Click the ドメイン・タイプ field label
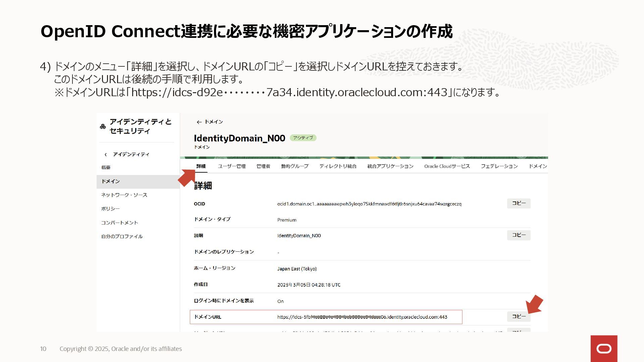Image resolution: width=644 pixels, height=362 pixels. click(212, 219)
